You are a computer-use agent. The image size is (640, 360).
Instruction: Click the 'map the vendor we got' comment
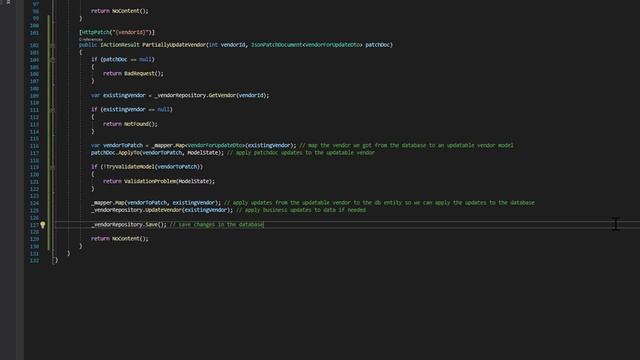406,146
